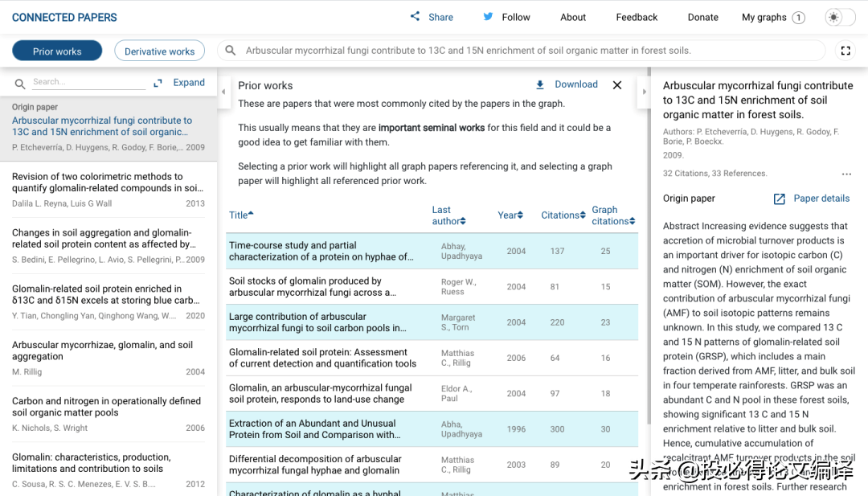868x496 pixels.
Task: Open the three-dot more options menu
Action: [x=846, y=174]
